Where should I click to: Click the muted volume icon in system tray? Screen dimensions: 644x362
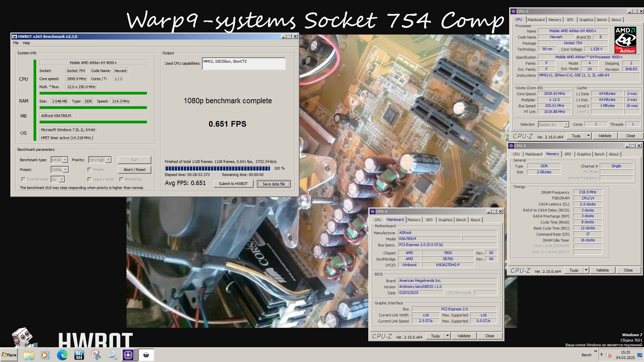tap(609, 355)
